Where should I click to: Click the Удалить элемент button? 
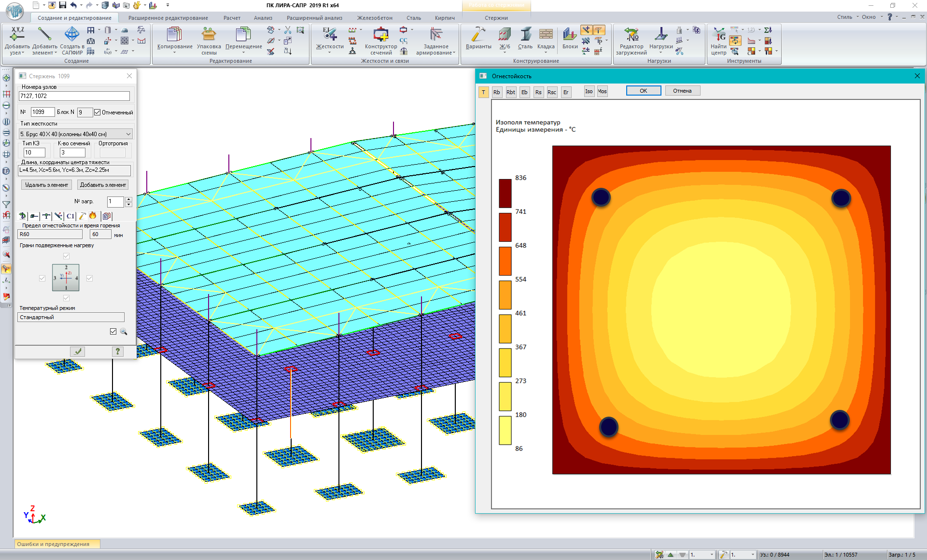(46, 185)
